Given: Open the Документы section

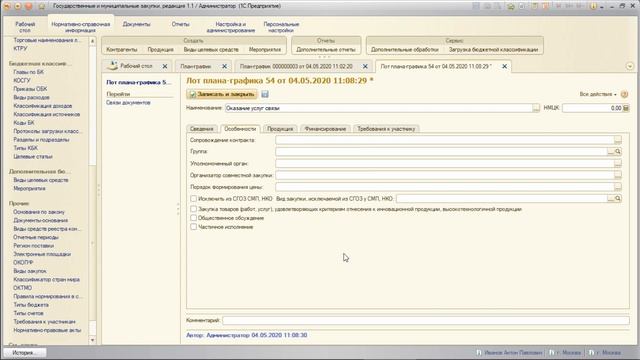Looking at the screenshot, I should pyautogui.click(x=136, y=24).
